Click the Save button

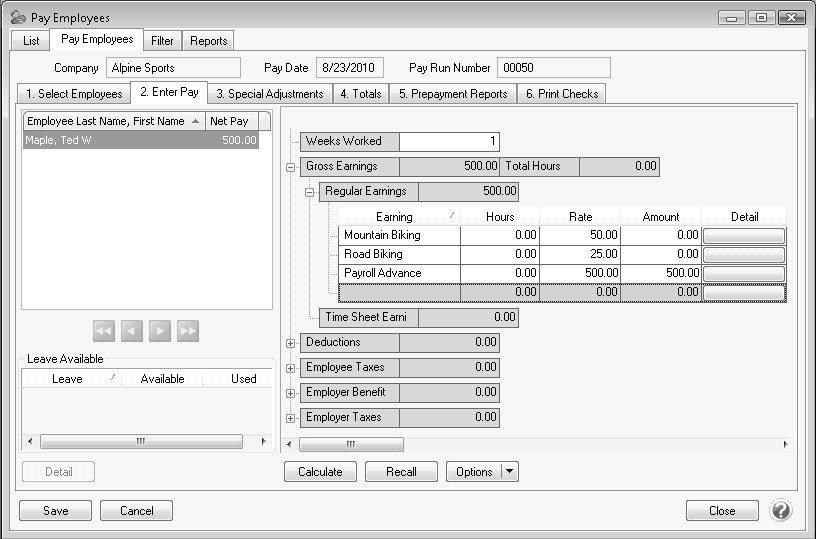(x=56, y=511)
